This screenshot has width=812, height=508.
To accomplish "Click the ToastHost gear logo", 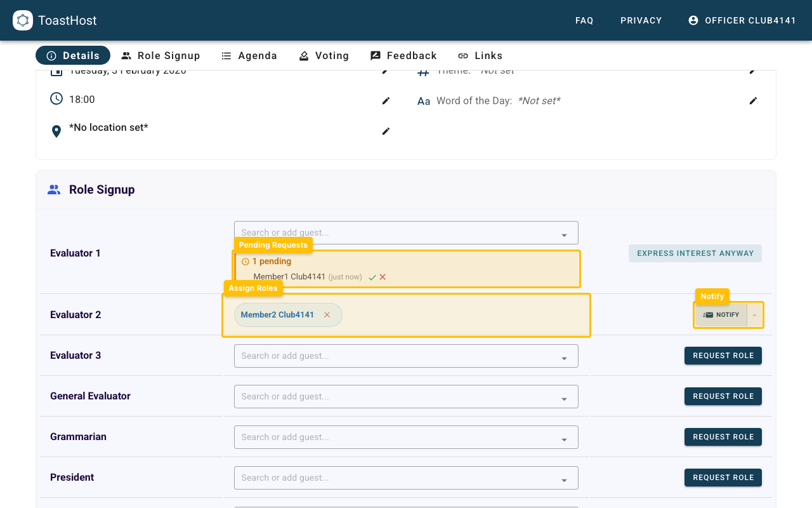I will (x=23, y=20).
